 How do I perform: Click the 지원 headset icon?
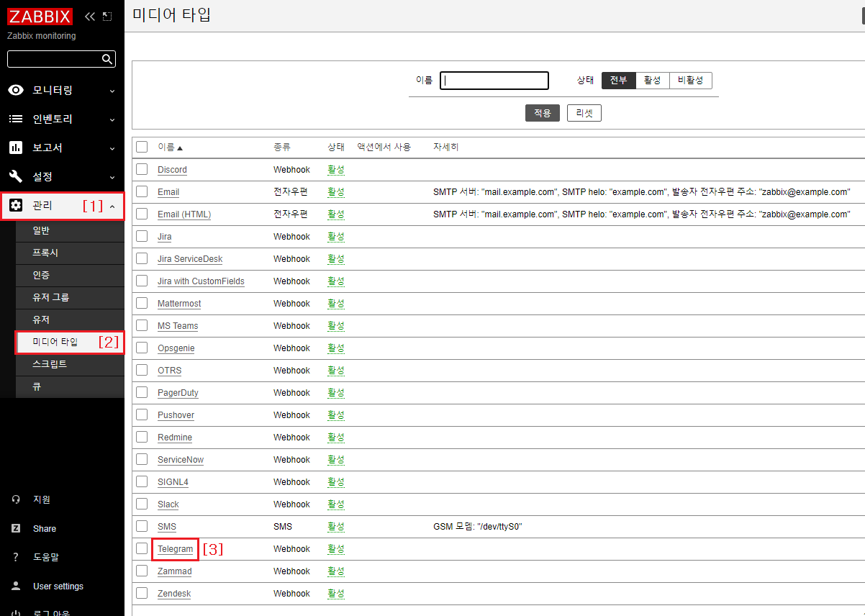[16, 499]
